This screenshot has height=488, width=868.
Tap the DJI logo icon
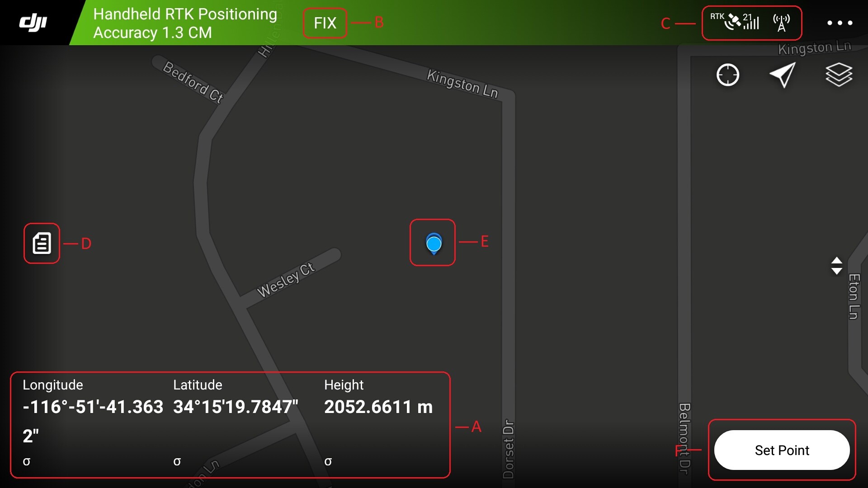coord(33,23)
